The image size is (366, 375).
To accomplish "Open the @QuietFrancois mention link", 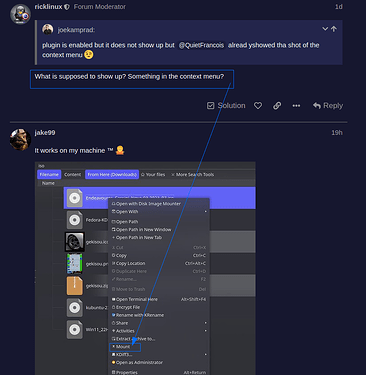I will tap(201, 45).
